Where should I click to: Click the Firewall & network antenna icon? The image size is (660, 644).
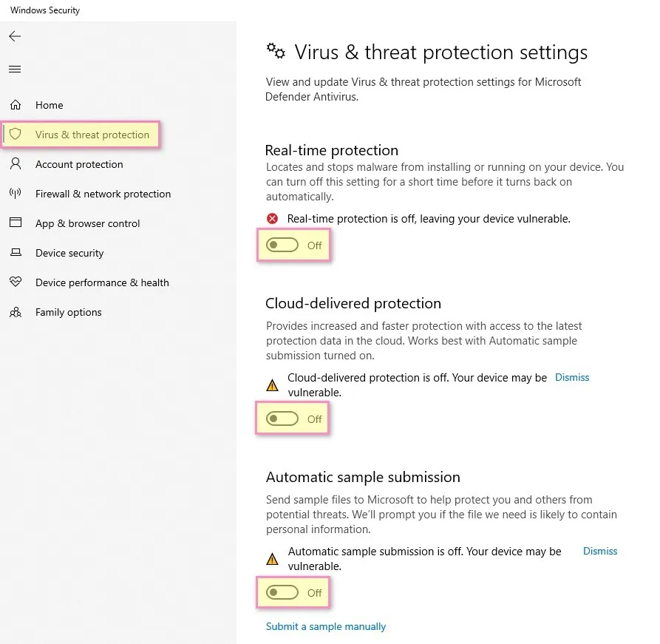click(16, 194)
